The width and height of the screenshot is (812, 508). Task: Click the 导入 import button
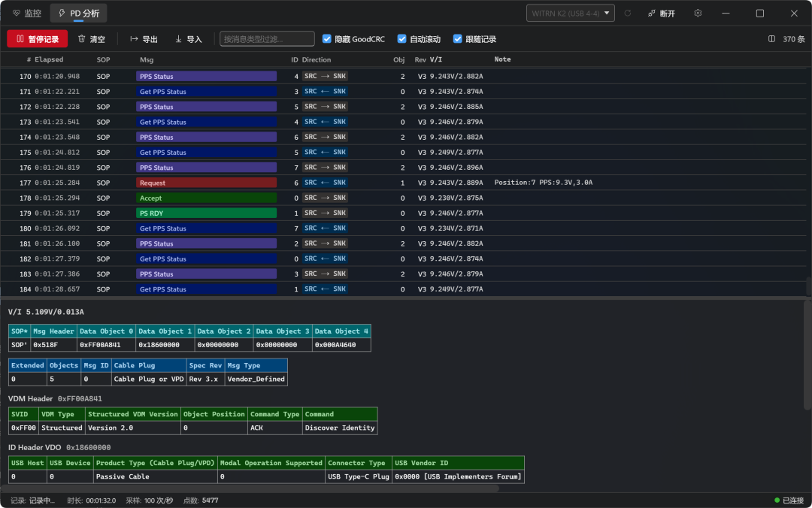click(x=189, y=39)
